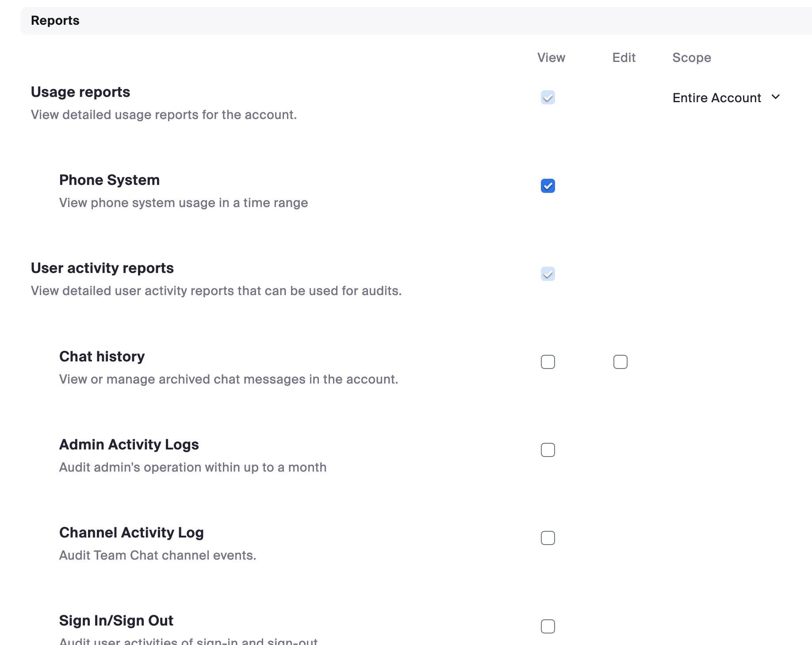The width and height of the screenshot is (812, 645).
Task: Uncheck Phone System View checkbox
Action: tap(548, 186)
